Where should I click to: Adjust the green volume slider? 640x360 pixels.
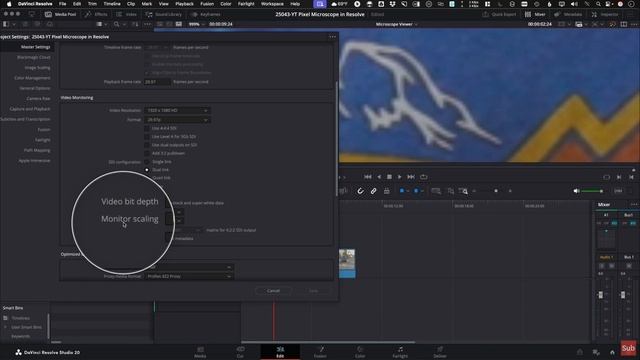coord(592,191)
